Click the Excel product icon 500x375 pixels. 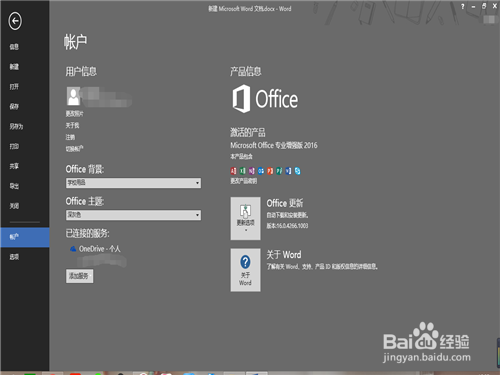pyautogui.click(x=243, y=171)
